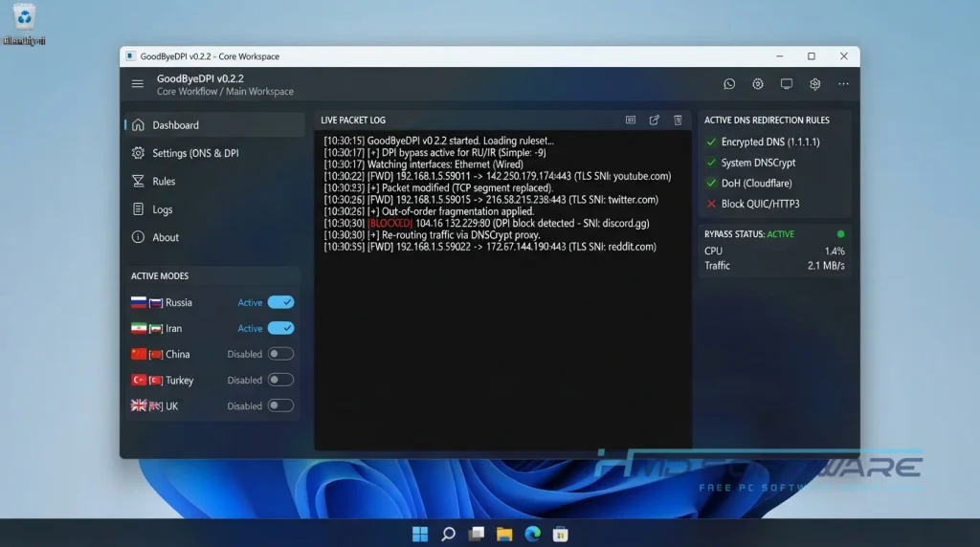Enable the Turkey mode toggle
The width and height of the screenshot is (980, 547).
(280, 380)
